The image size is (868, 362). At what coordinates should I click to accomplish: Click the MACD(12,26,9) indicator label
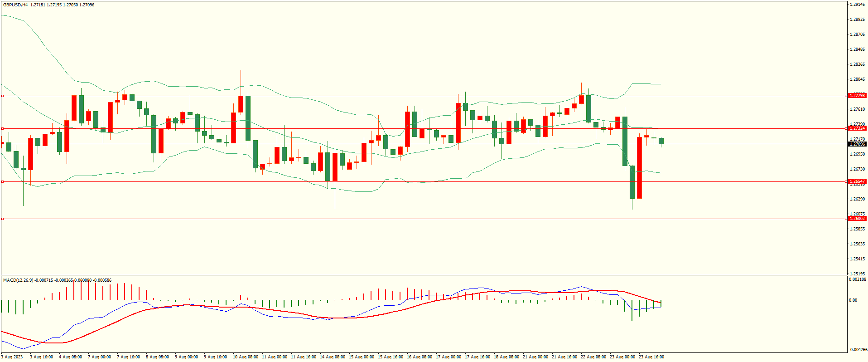point(18,280)
